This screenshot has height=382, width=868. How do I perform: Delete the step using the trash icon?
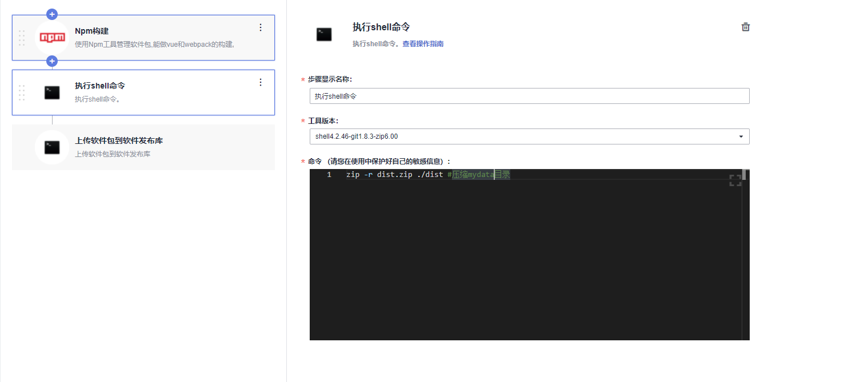pos(745,26)
